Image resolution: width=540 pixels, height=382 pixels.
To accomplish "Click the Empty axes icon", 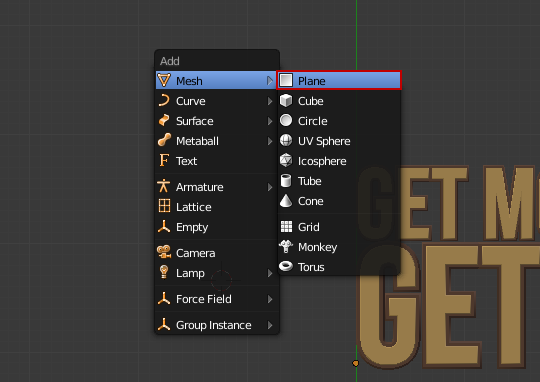I will point(164,226).
